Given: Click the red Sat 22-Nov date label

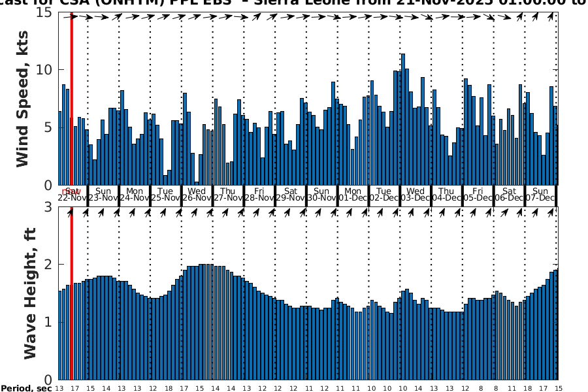Looking at the screenshot, I should 71,195.
